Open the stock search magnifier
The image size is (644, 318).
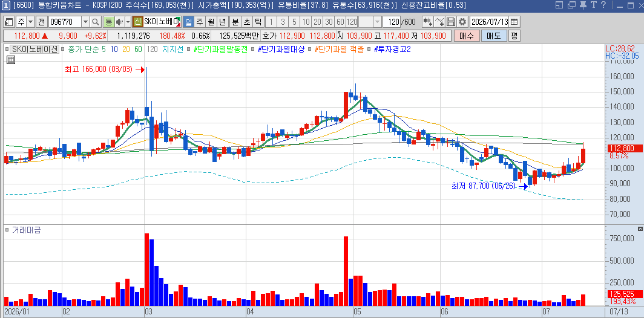(95, 22)
